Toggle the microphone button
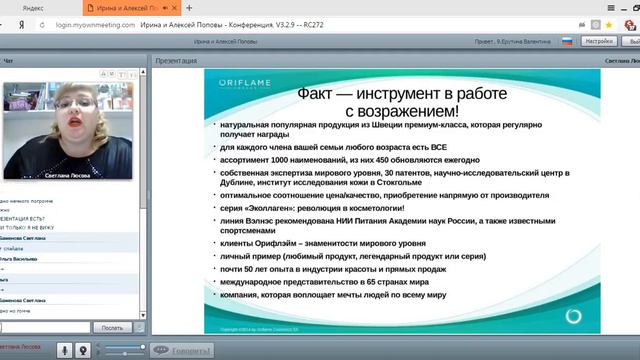The width and height of the screenshot is (640, 360). tap(64, 350)
